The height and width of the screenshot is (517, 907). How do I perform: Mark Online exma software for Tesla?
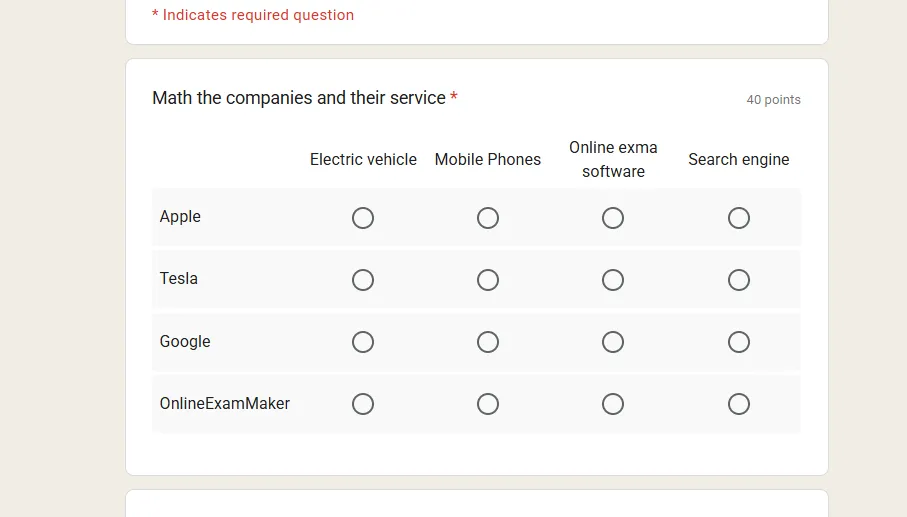tap(613, 280)
